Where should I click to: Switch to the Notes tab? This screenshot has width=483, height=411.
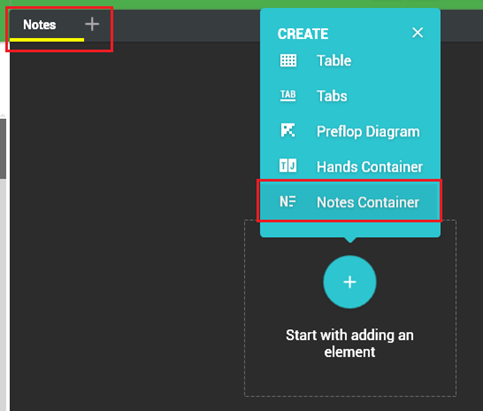(x=40, y=25)
